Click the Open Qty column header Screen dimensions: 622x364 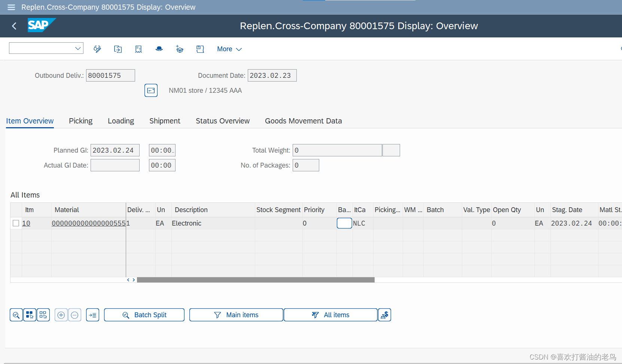[x=513, y=210]
